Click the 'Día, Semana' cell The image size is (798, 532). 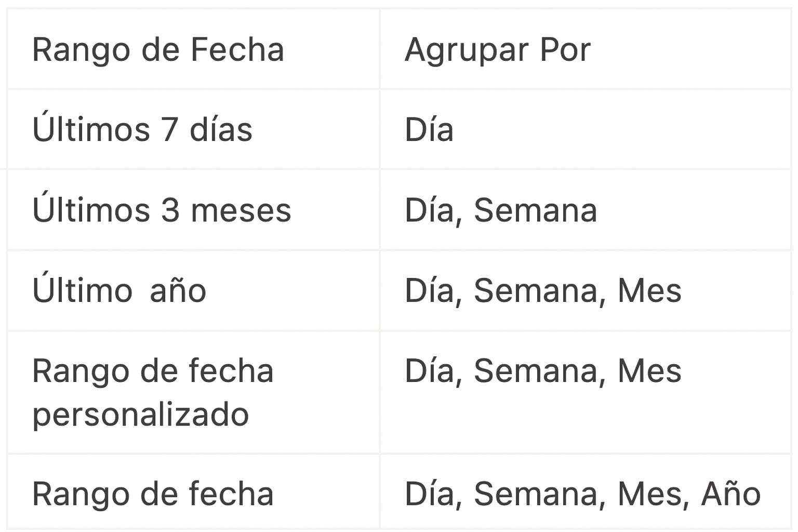click(x=586, y=210)
